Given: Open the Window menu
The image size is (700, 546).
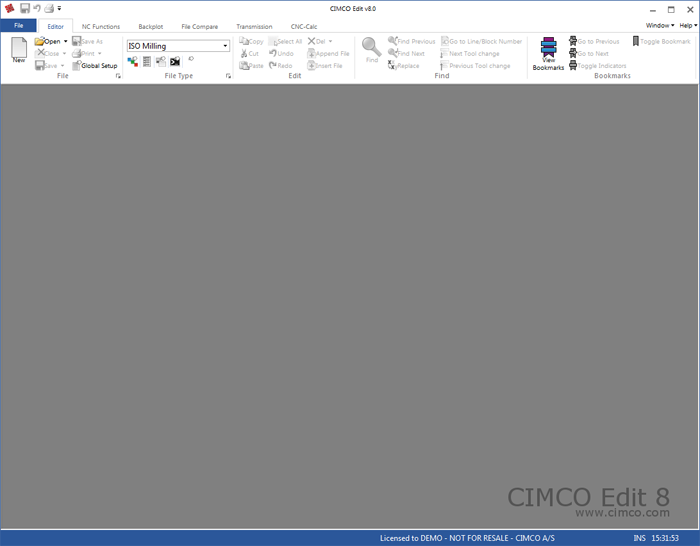Looking at the screenshot, I should coord(660,25).
